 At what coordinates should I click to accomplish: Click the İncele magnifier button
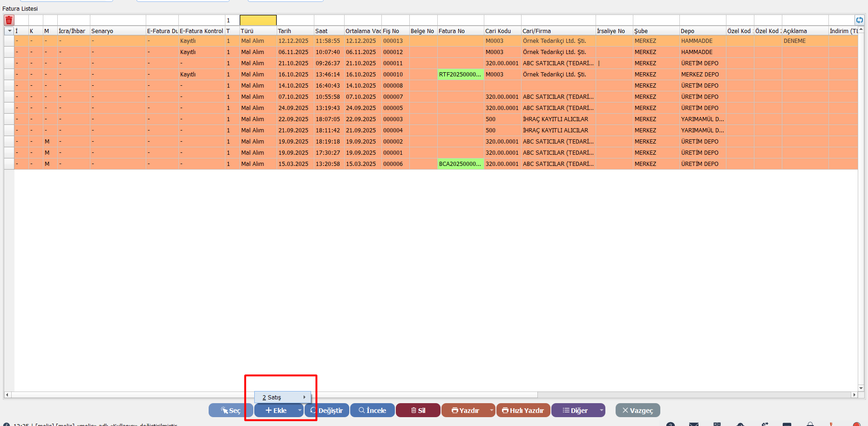click(372, 410)
